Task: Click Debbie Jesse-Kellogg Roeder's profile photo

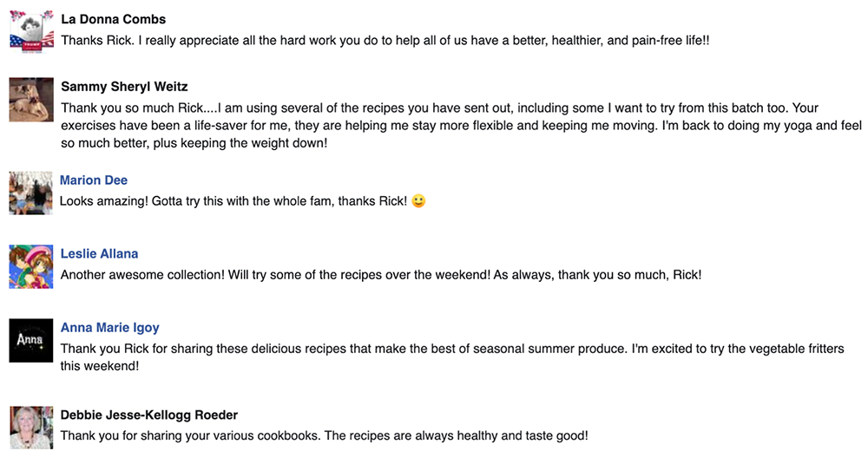Action: coord(31,428)
